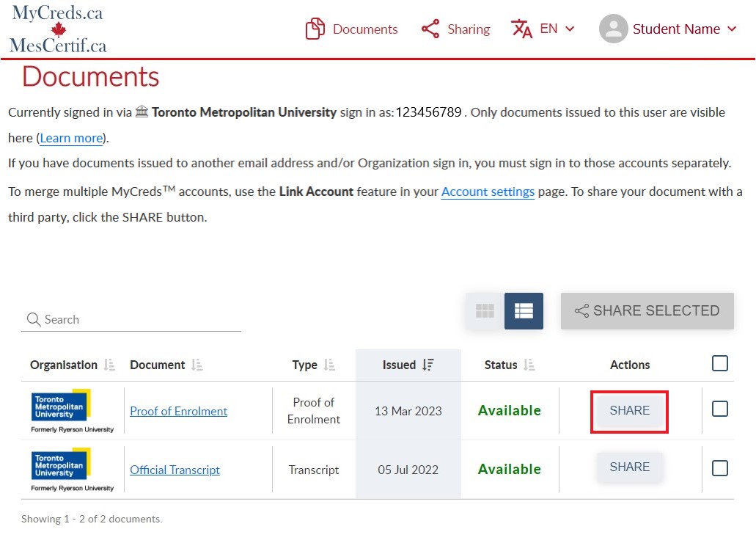Click the Search documents field

[132, 320]
